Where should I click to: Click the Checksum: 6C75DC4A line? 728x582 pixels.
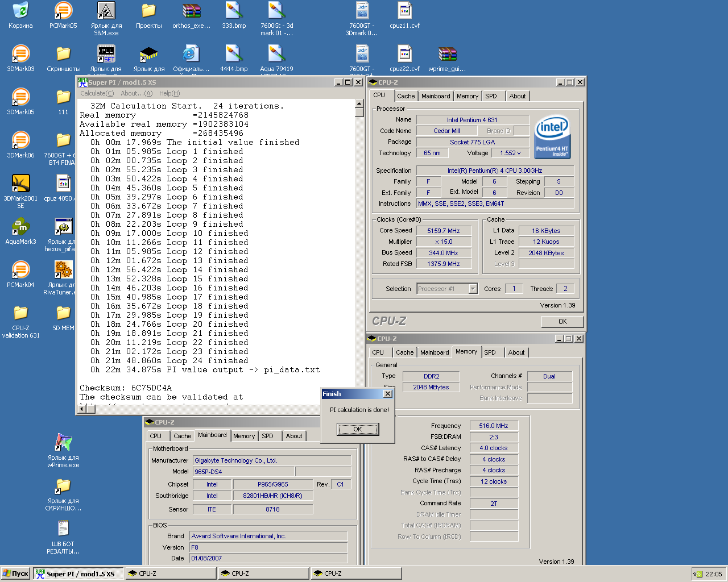point(126,388)
